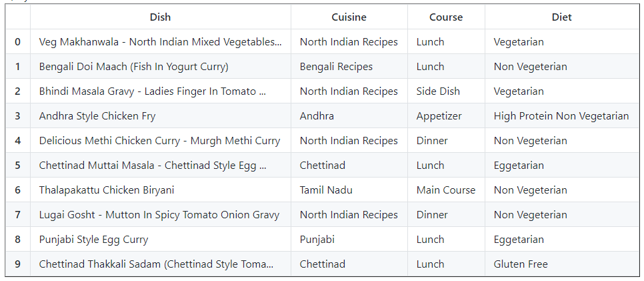The height and width of the screenshot is (281, 644).
Task: Select the Gluten Free diet cell
Action: tap(521, 264)
